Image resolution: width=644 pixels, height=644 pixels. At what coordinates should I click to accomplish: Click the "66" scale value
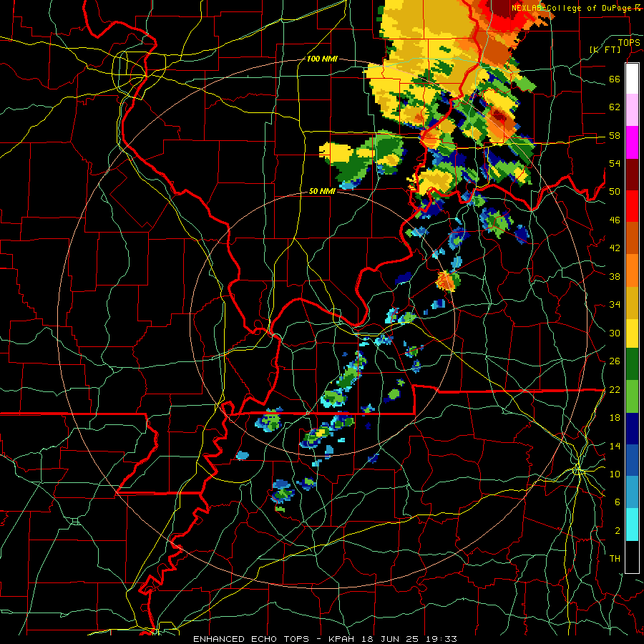pos(615,79)
